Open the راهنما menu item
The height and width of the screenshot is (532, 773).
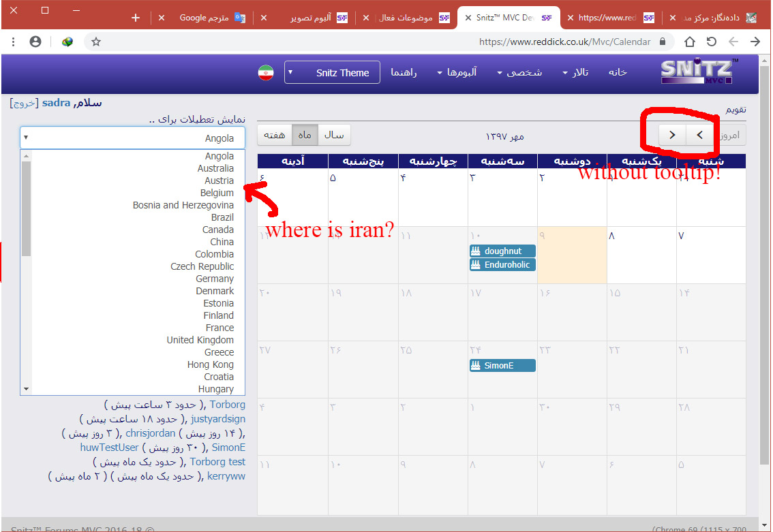(404, 73)
